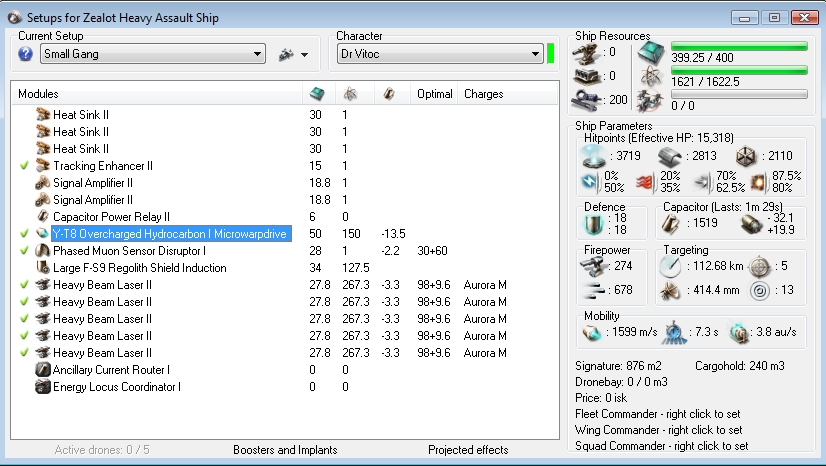Click the Defence tank shield icon
Viewport: 826px width, 466px height.
pyautogui.click(x=594, y=225)
